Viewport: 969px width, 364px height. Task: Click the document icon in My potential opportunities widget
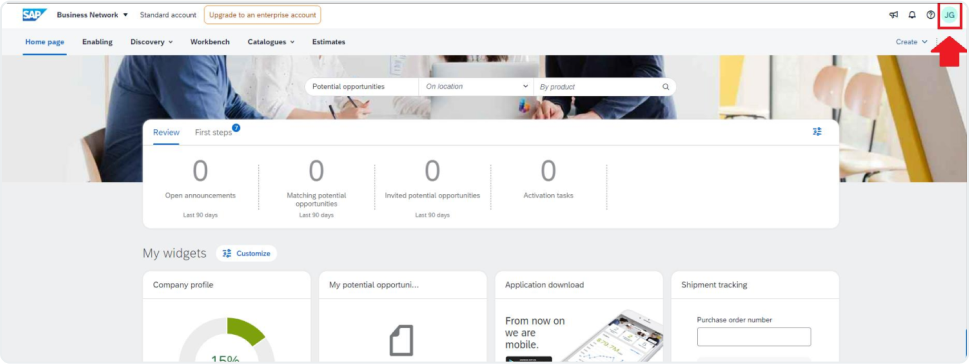pyautogui.click(x=401, y=341)
